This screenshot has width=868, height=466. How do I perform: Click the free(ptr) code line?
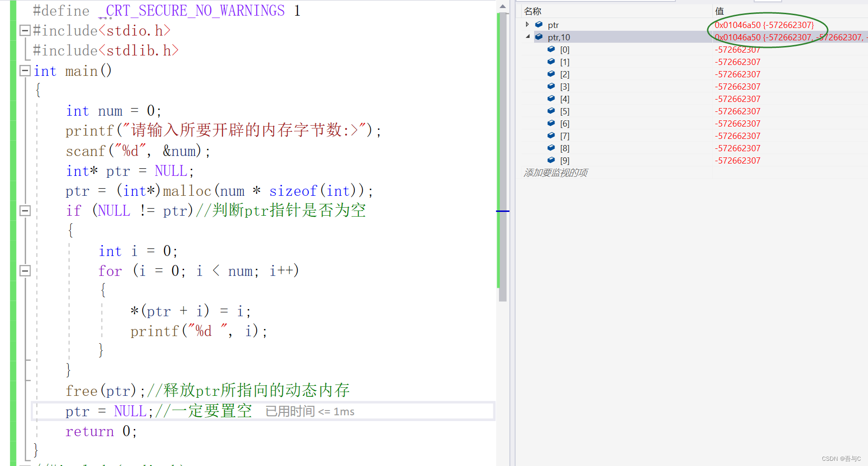coord(207,390)
